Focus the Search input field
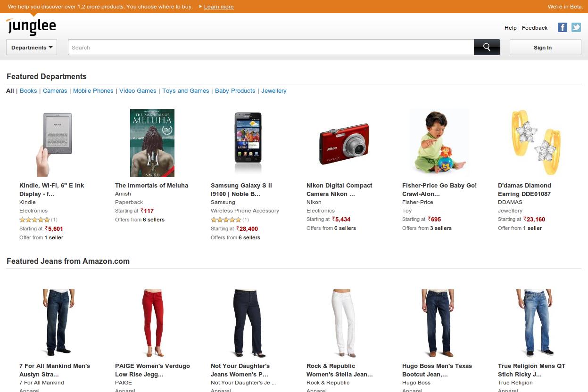The height and width of the screenshot is (392, 588). (x=271, y=48)
